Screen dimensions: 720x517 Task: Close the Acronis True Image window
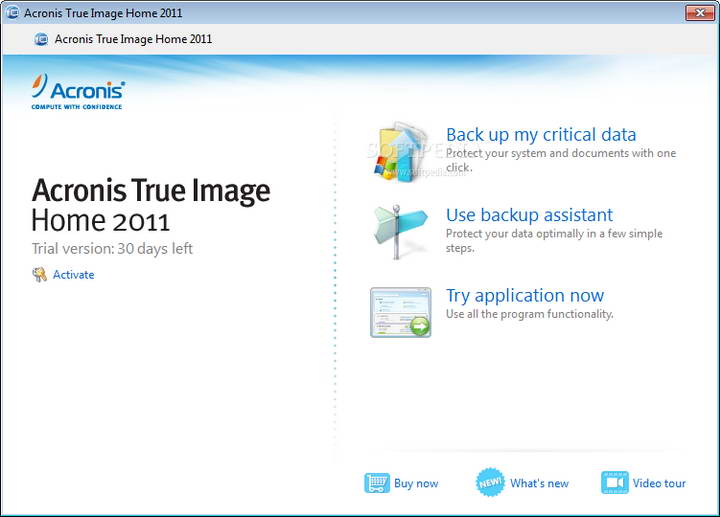[x=700, y=13]
